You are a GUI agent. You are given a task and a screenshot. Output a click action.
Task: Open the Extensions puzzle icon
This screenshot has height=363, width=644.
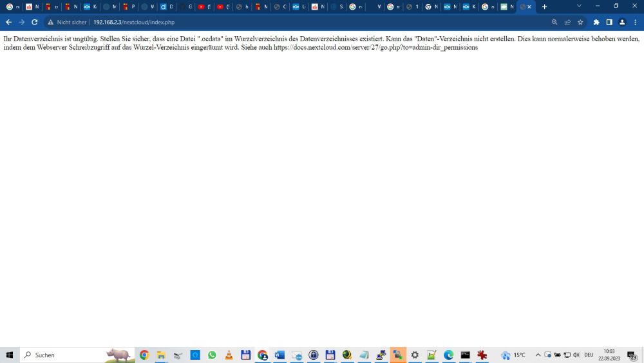tap(596, 22)
